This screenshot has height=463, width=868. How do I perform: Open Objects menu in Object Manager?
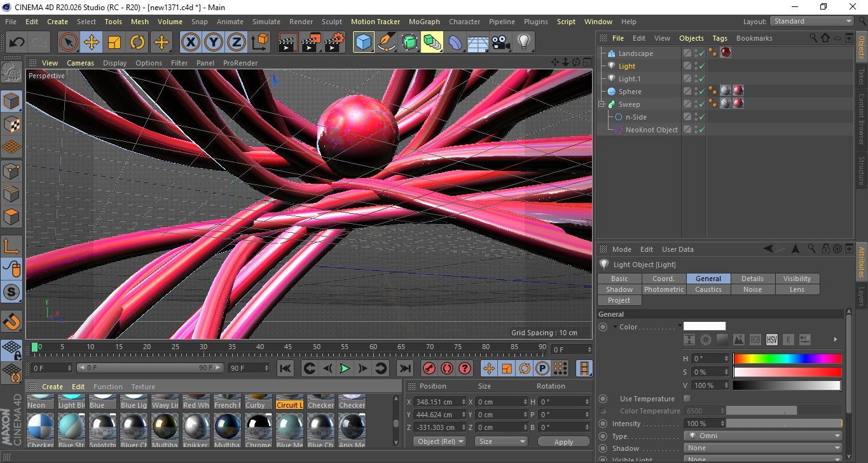(691, 38)
